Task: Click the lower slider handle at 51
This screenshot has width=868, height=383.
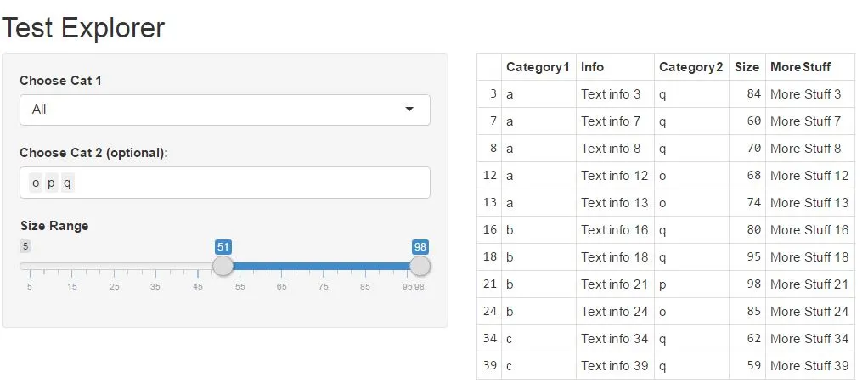Action: pyautogui.click(x=223, y=266)
